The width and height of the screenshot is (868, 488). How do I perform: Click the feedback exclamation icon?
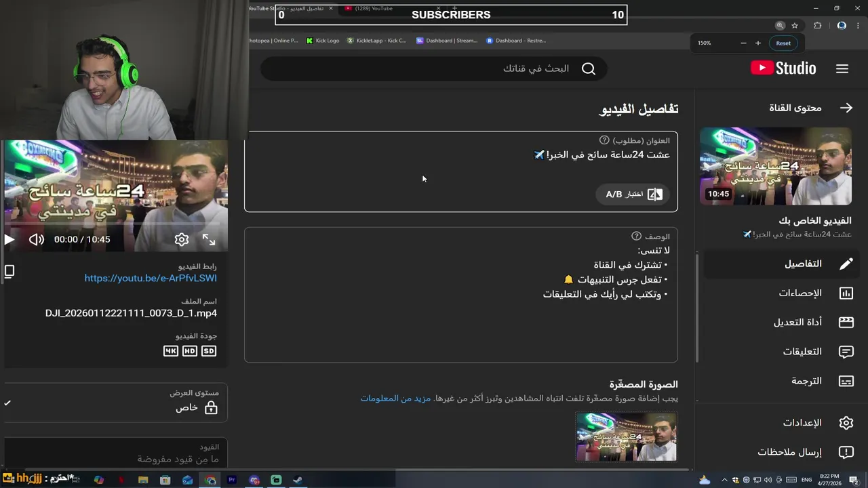[846, 452]
